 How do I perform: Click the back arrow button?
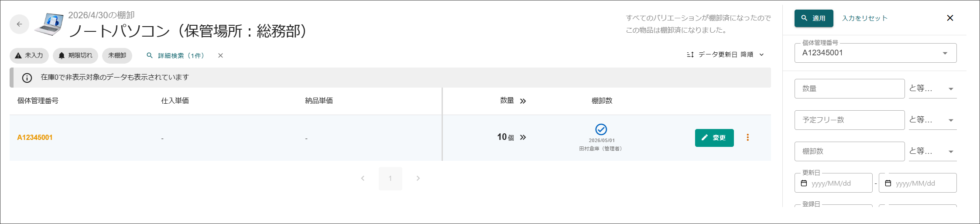[19, 24]
